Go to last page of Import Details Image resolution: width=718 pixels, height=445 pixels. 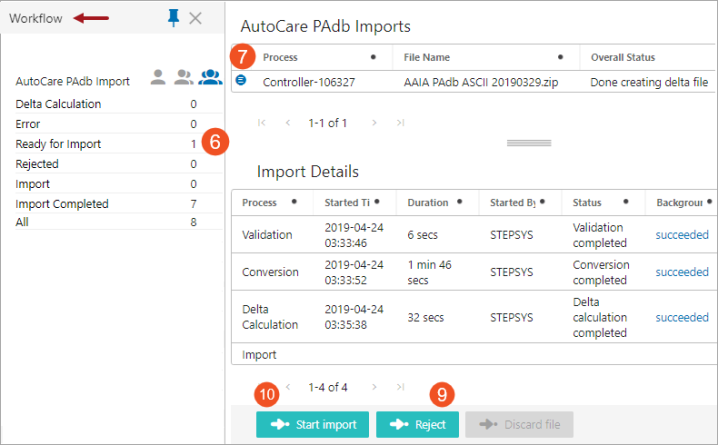tap(400, 387)
